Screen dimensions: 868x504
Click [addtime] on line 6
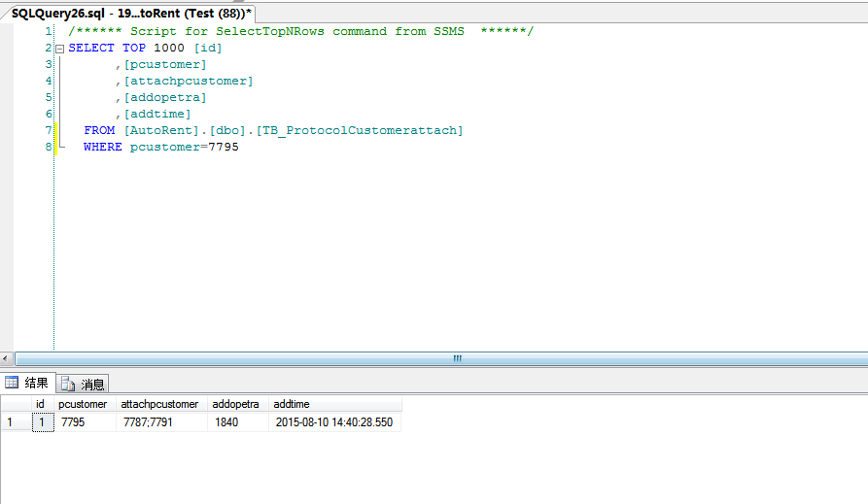(157, 114)
